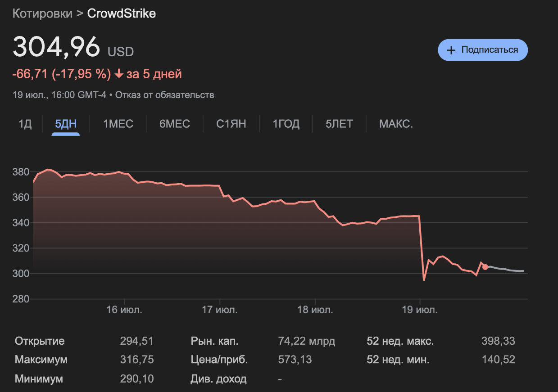Open the 6МЕС range tab

tap(175, 124)
